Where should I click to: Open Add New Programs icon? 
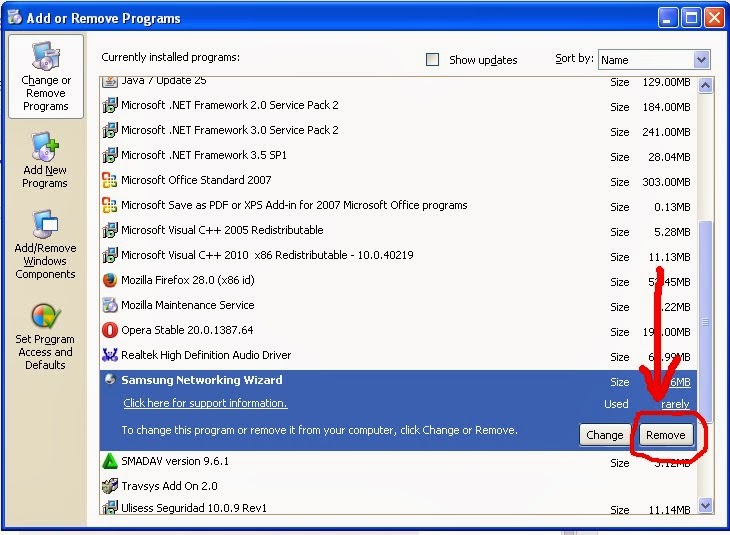(45, 146)
